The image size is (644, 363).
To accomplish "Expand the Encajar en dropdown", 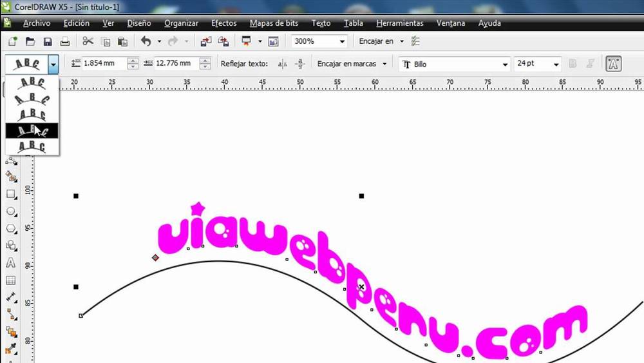I will [x=402, y=41].
